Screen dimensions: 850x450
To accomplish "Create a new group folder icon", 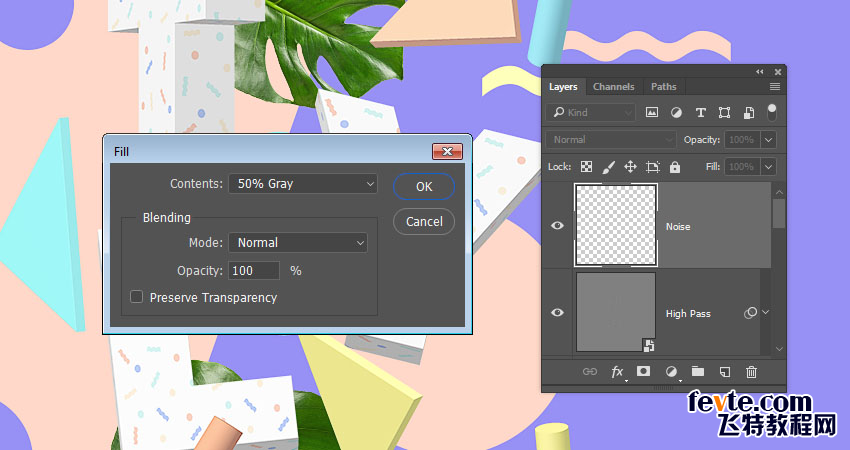I will [698, 371].
